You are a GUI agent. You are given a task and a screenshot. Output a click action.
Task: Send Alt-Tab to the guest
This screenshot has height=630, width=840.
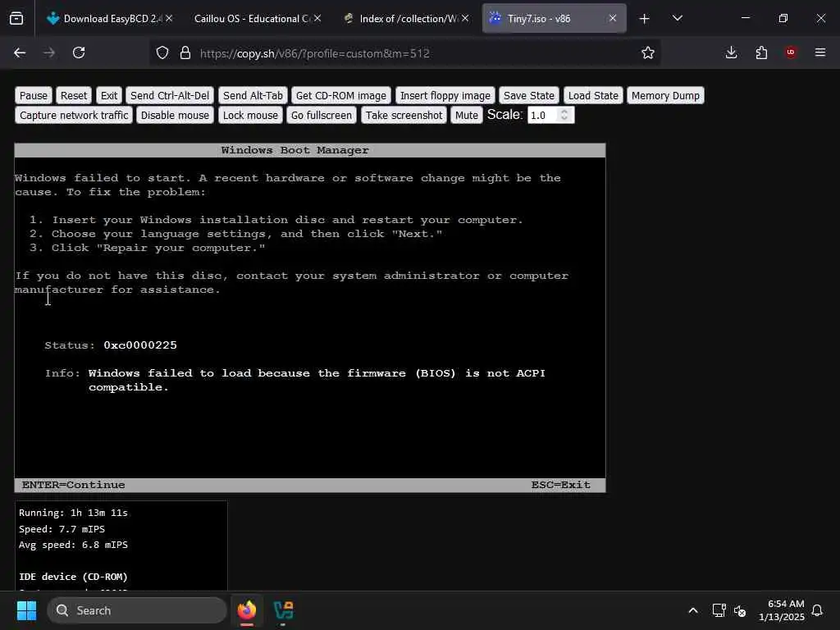(x=253, y=95)
